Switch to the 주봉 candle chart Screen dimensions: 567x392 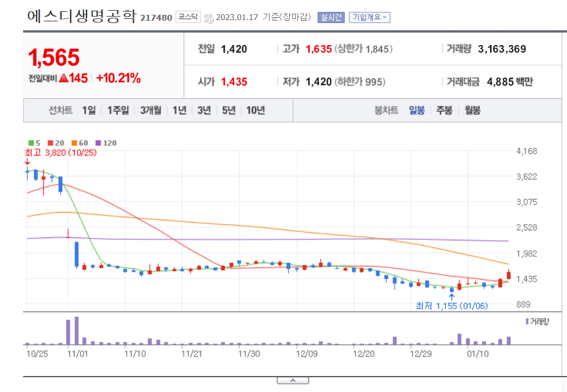tap(444, 110)
